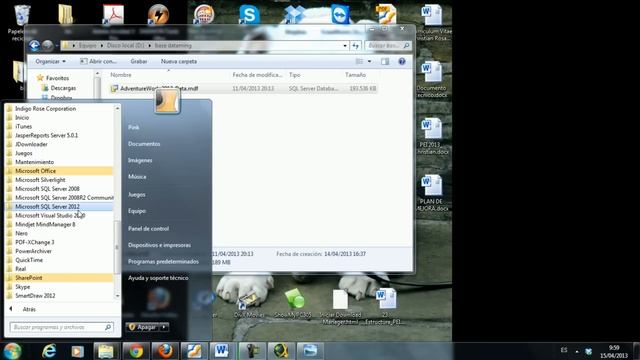Open Música in the Start menu

(x=137, y=177)
